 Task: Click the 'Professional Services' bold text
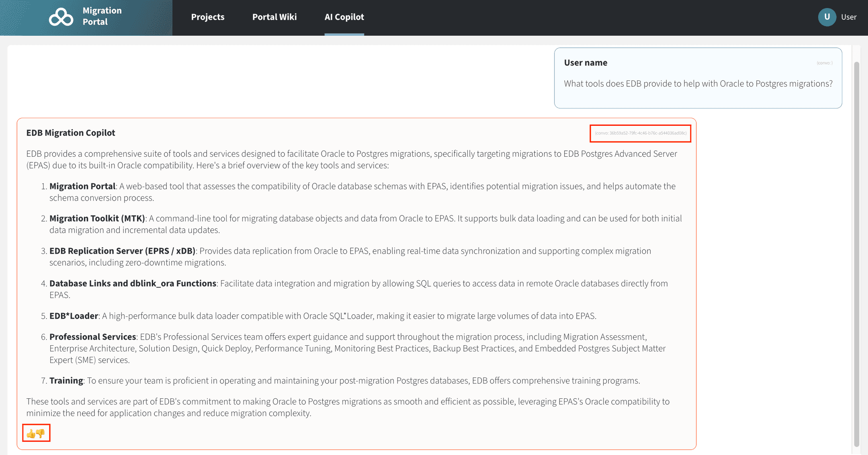click(93, 336)
